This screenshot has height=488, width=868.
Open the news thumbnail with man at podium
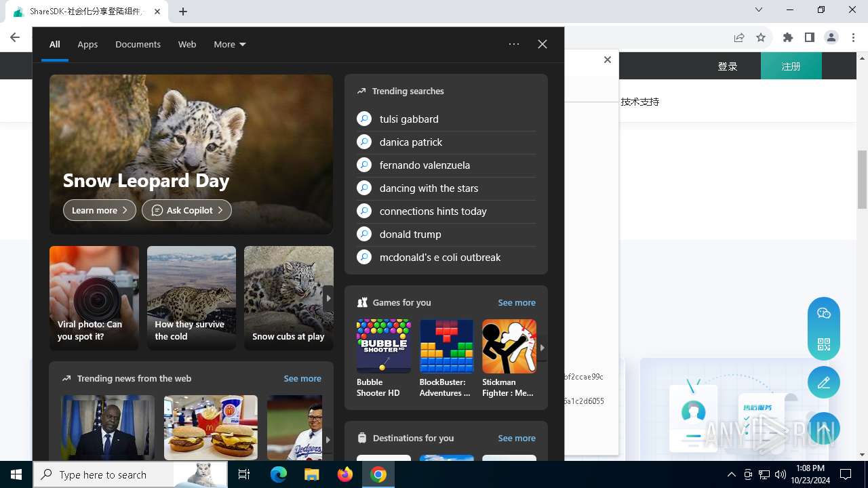pos(108,428)
